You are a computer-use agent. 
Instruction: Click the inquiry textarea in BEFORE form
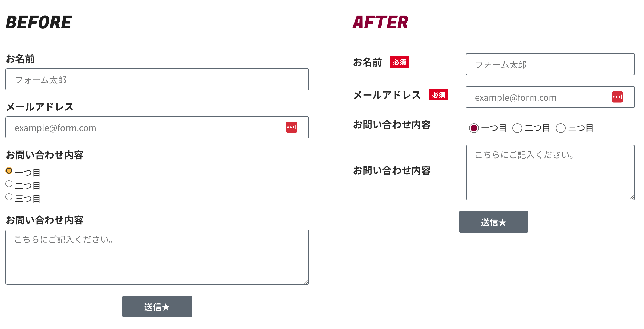coord(157,257)
